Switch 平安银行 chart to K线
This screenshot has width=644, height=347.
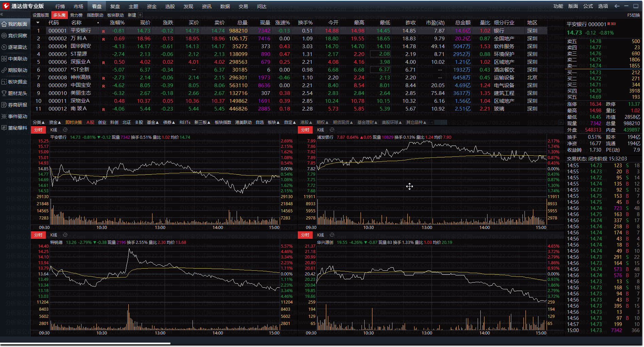54,130
